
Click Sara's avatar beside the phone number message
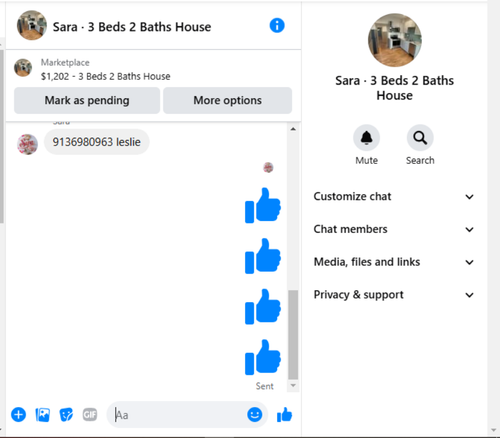point(27,144)
